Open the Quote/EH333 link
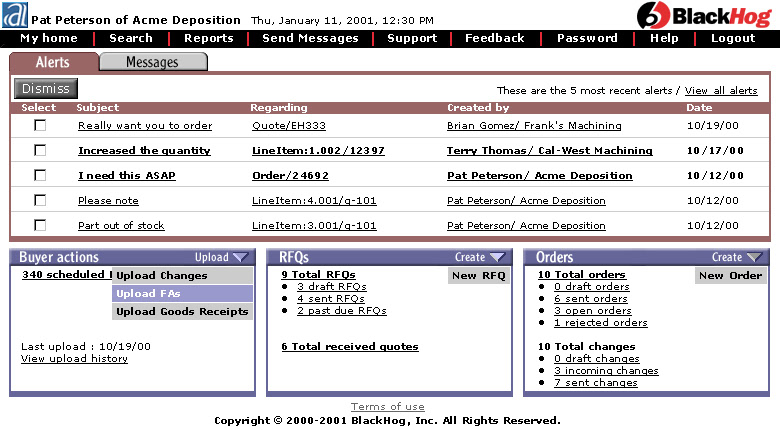Screen dimensions: 780x430 coord(289,126)
